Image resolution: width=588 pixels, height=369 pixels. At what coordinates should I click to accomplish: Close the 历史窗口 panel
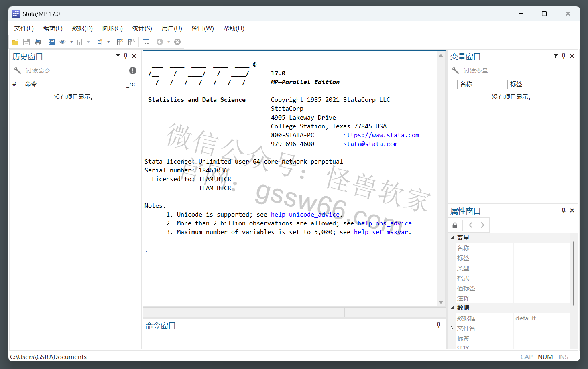pos(134,56)
